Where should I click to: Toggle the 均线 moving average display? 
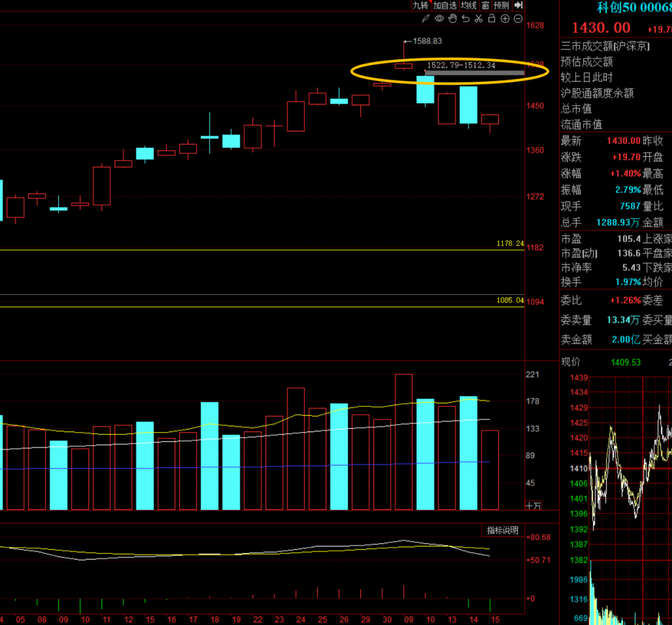pos(469,5)
